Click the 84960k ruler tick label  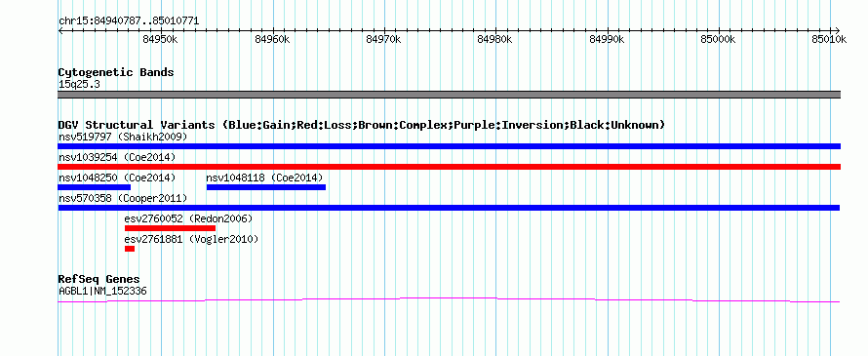point(272,39)
